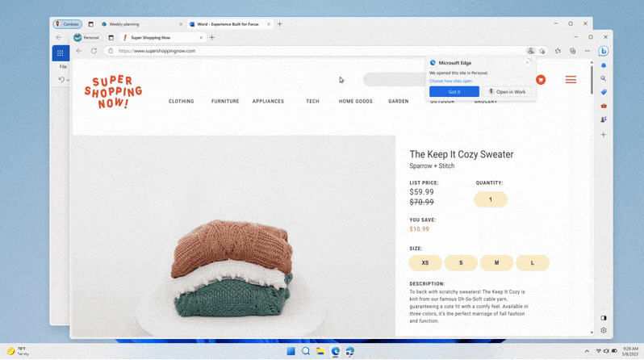
Task: Open the Favorites star icon in toolbar
Action: [x=558, y=51]
